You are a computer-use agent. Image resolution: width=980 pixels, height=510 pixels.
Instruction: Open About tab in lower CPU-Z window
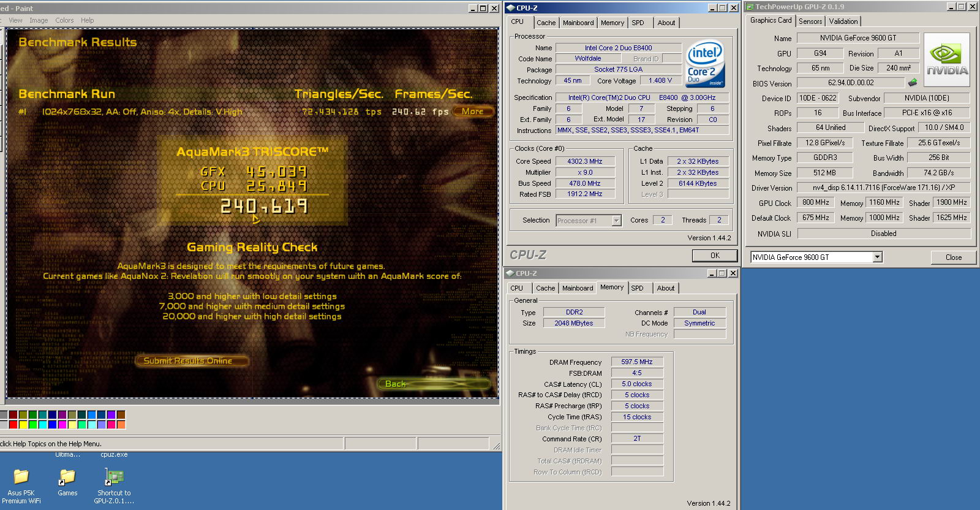coord(666,288)
